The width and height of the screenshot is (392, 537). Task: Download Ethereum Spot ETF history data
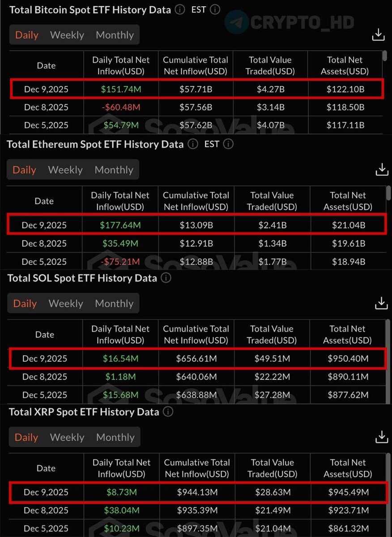point(382,169)
